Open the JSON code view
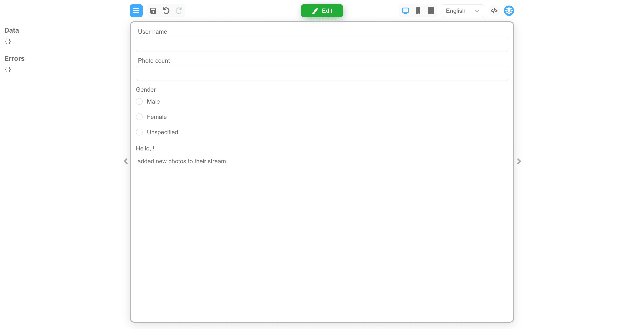This screenshot has width=644, height=329. pyautogui.click(x=494, y=11)
